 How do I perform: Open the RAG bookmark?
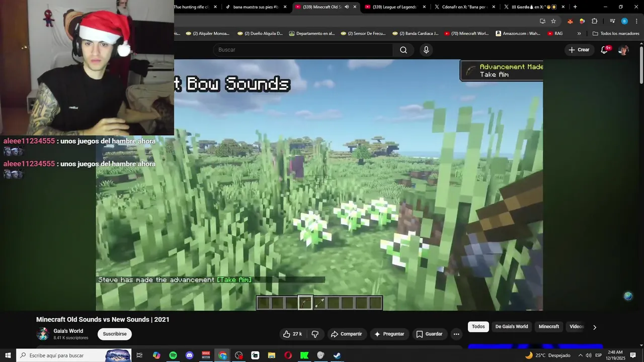click(555, 34)
